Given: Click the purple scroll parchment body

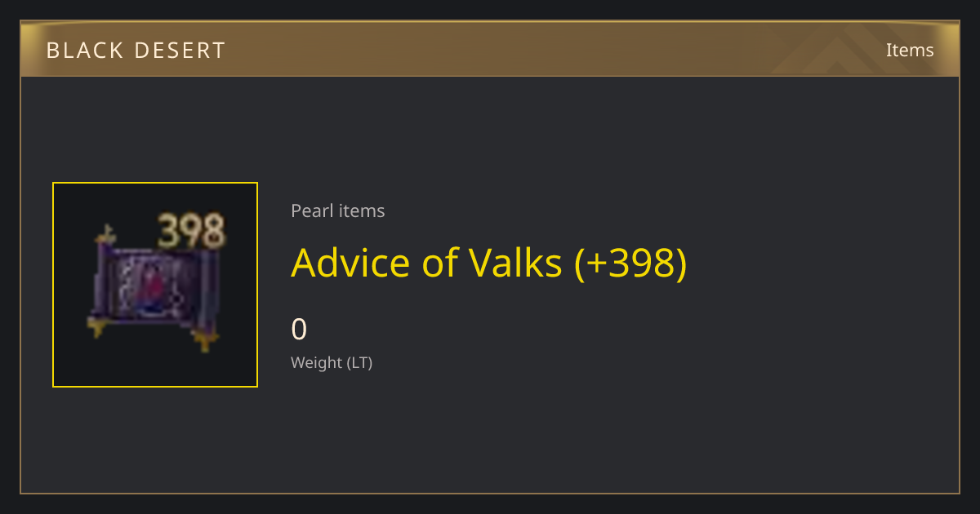Looking at the screenshot, I should pyautogui.click(x=154, y=287).
